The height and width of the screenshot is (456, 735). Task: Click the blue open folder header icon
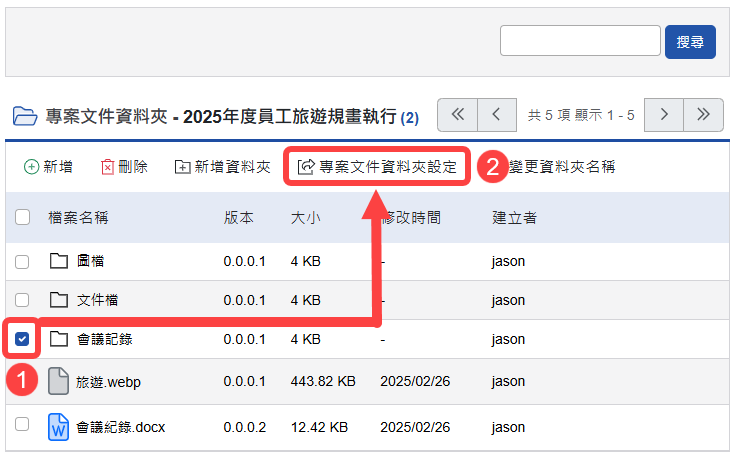click(24, 117)
